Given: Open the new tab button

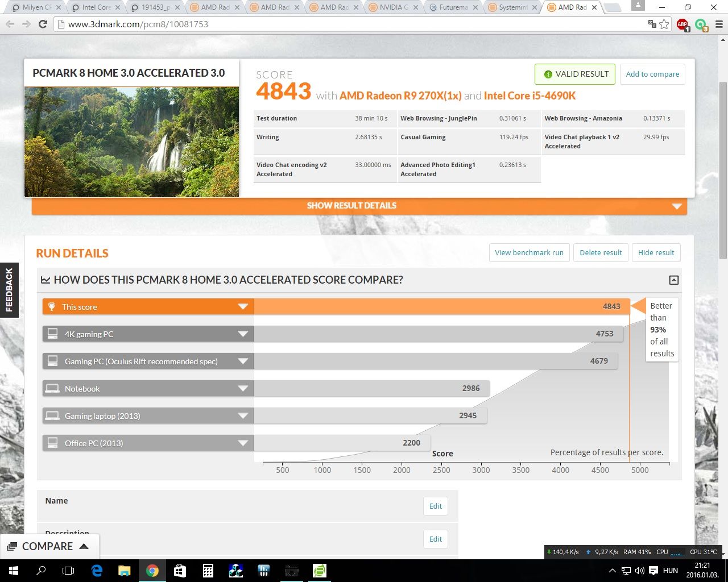Looking at the screenshot, I should (612, 7).
